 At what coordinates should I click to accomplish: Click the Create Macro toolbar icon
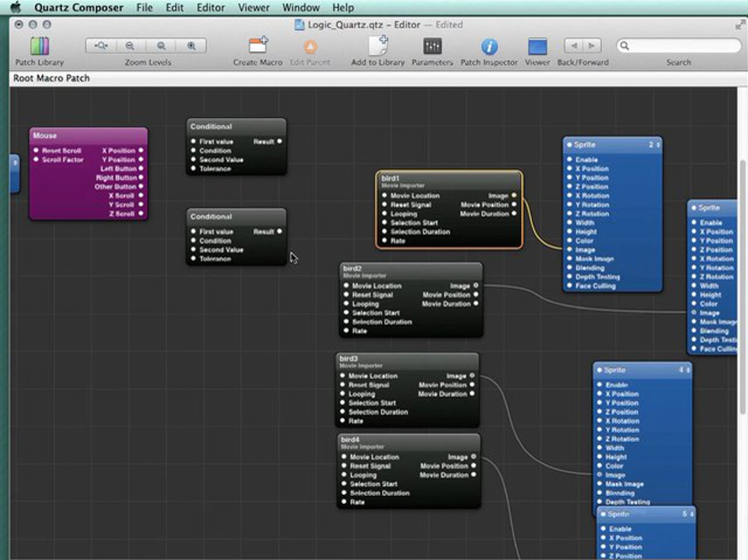tap(258, 45)
